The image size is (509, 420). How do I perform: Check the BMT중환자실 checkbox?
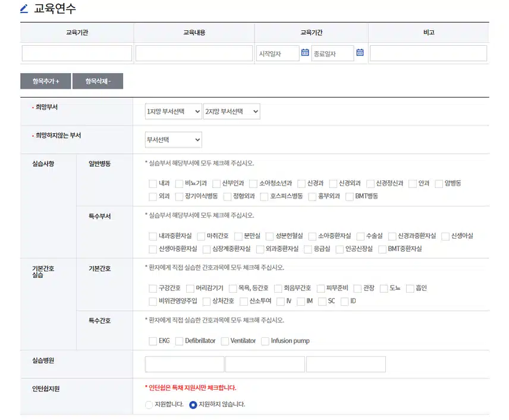click(382, 249)
